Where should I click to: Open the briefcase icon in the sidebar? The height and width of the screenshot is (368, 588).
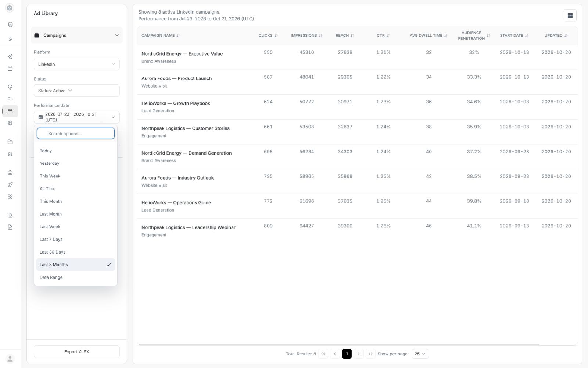10,173
